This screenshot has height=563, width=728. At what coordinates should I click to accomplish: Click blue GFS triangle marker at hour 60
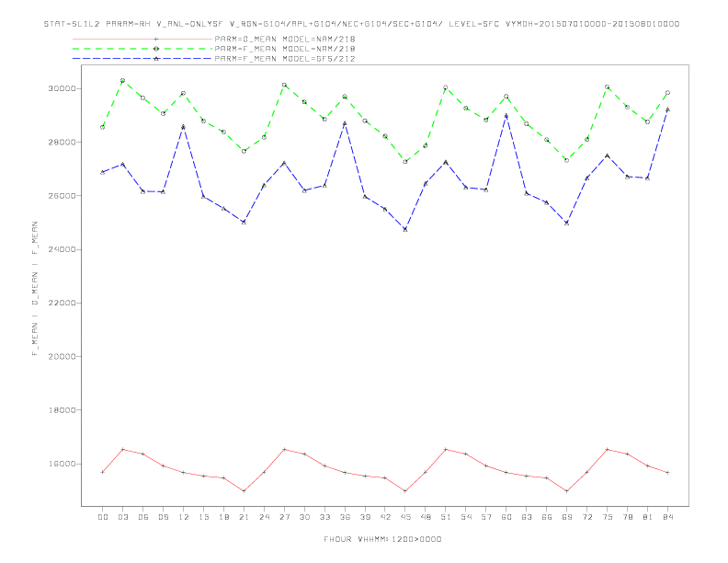pyautogui.click(x=506, y=116)
